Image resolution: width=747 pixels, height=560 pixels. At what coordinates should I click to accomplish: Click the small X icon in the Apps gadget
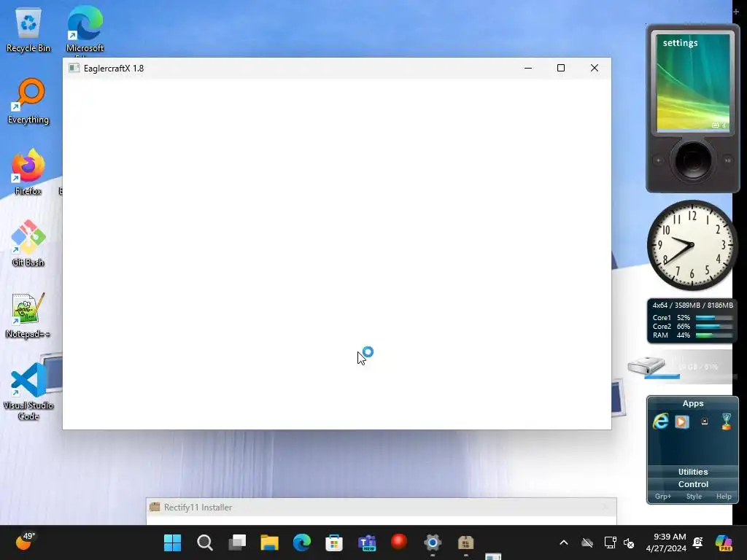[x=704, y=421]
